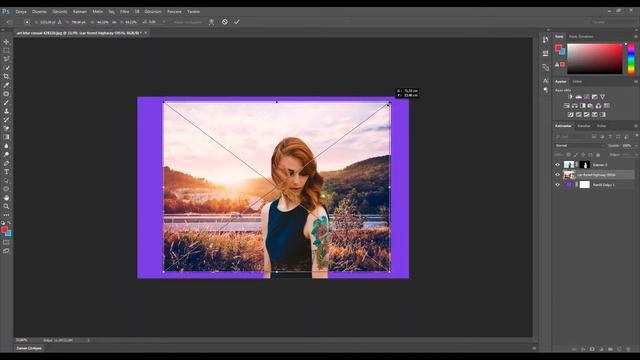Select the Pen tool
Screen dimensions: 640x360
6,163
